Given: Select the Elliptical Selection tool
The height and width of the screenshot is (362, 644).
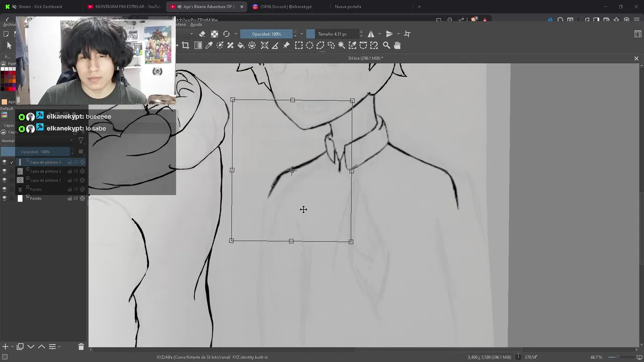Looking at the screenshot, I should tap(309, 45).
